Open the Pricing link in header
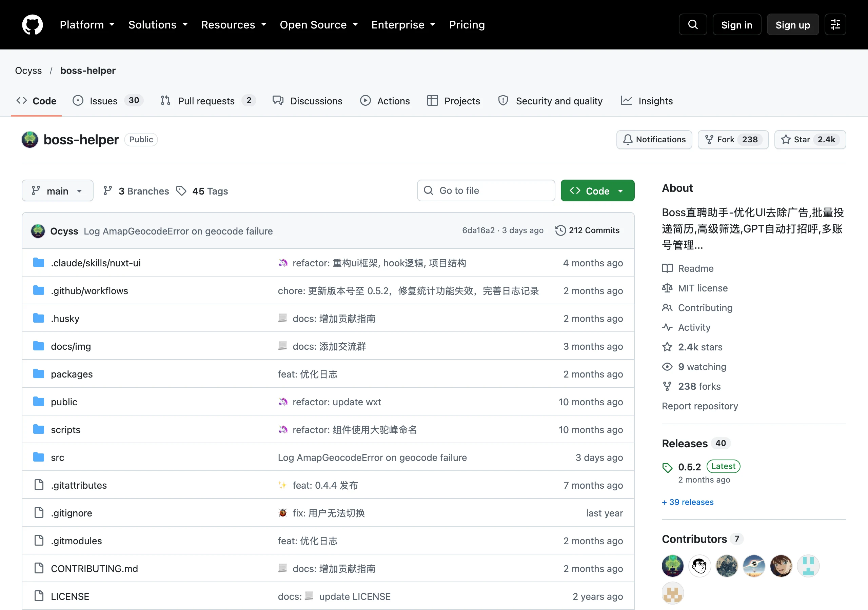This screenshot has width=868, height=610. pyautogui.click(x=467, y=24)
